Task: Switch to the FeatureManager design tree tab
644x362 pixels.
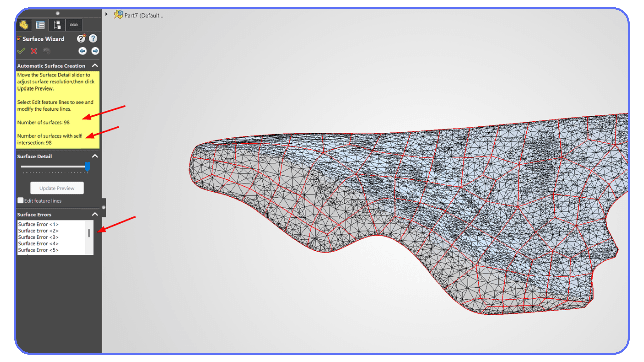Action: point(24,25)
